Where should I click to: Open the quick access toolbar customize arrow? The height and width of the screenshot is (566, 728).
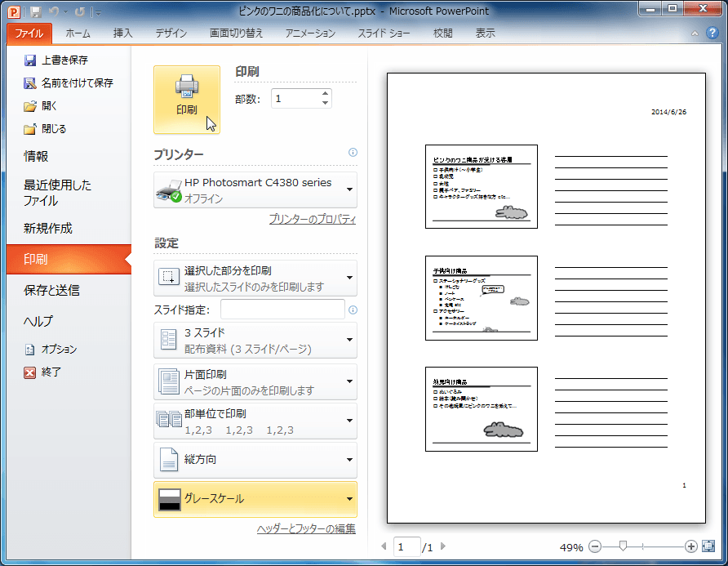(x=97, y=12)
